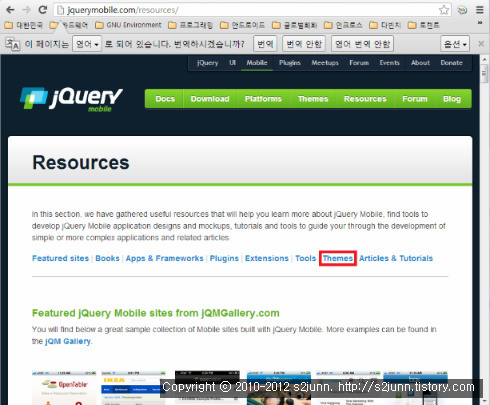Open the 토런트 bookmark folder

click(x=424, y=25)
